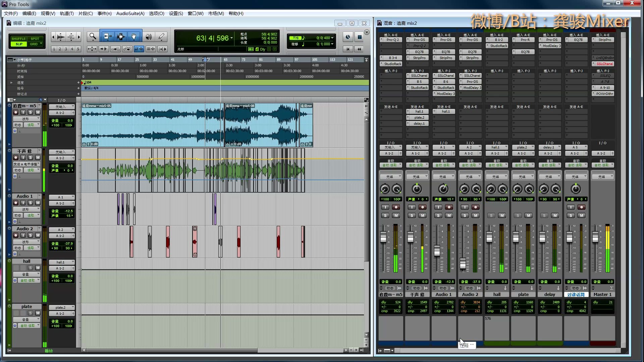
Task: Open the SSLChanel insert on Master 1 channel
Action: [x=603, y=64]
